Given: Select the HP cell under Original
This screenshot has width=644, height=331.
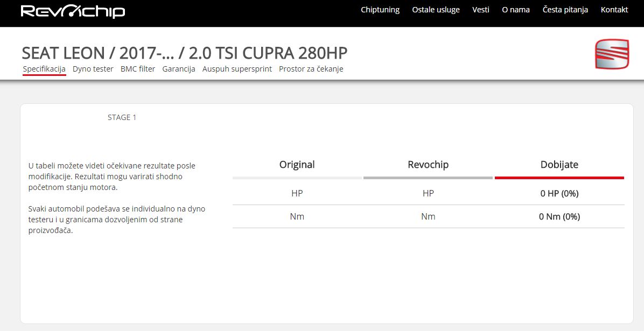Looking at the screenshot, I should click(x=297, y=193).
